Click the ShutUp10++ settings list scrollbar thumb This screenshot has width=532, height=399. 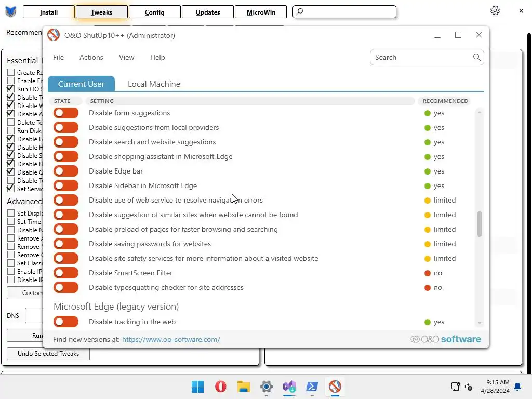click(480, 223)
